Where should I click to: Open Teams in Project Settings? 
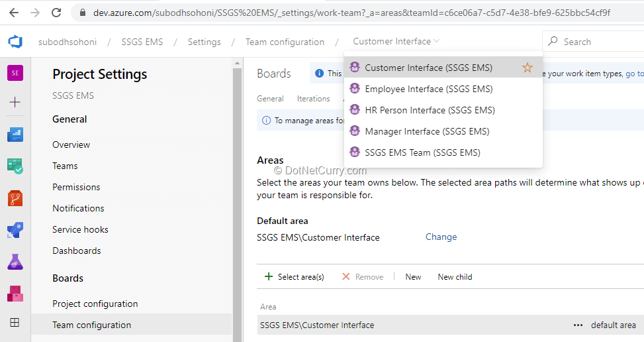tap(65, 166)
